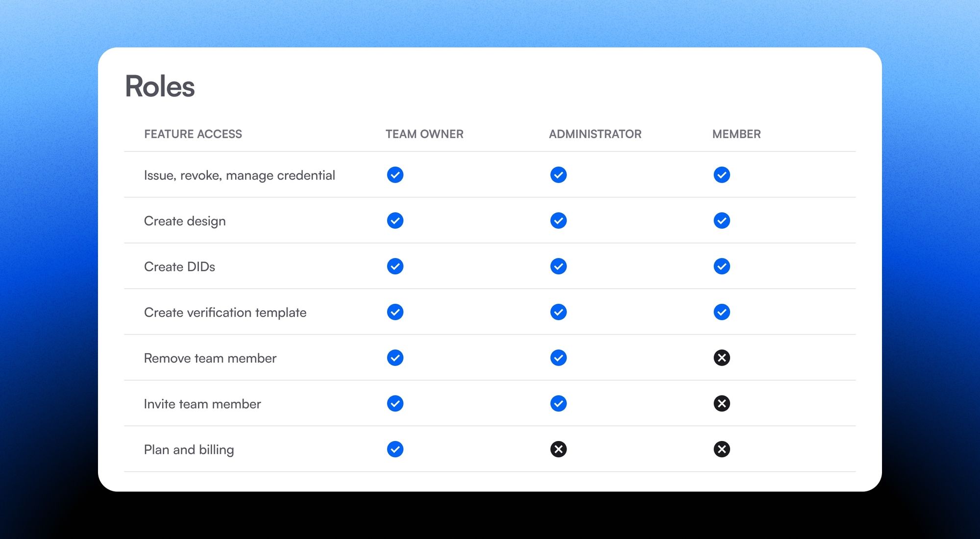
Task: Click Team Owner checkmark for Issue, revoke, manage credential
Action: point(395,175)
